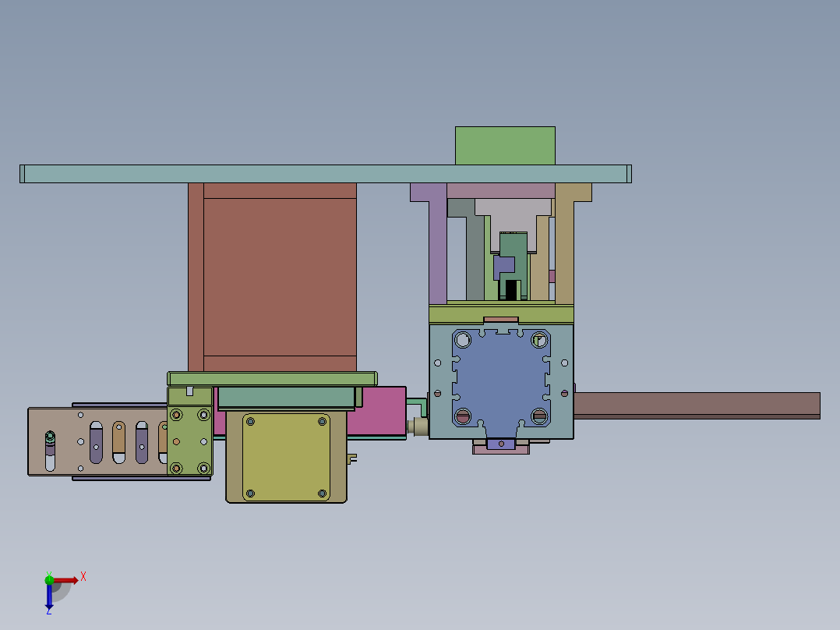Select the long teal horizontal top plate
The image size is (840, 630).
click(x=326, y=174)
